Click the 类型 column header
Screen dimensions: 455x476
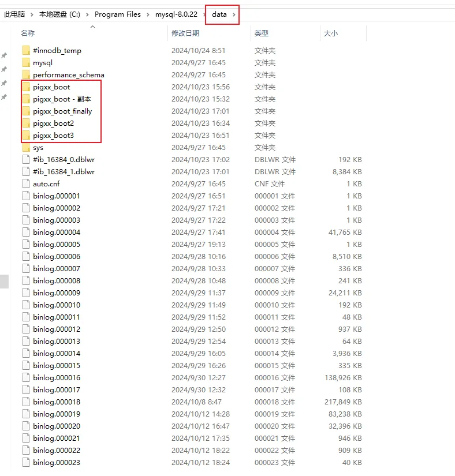261,33
